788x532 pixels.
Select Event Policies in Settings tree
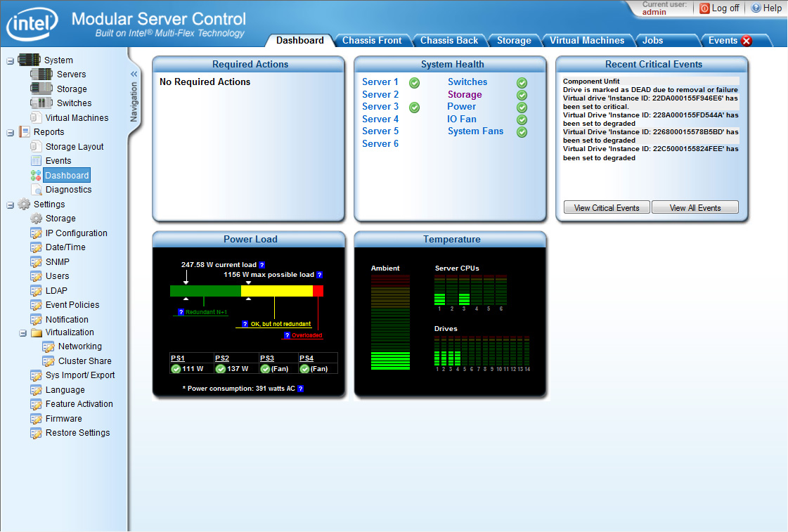(72, 305)
